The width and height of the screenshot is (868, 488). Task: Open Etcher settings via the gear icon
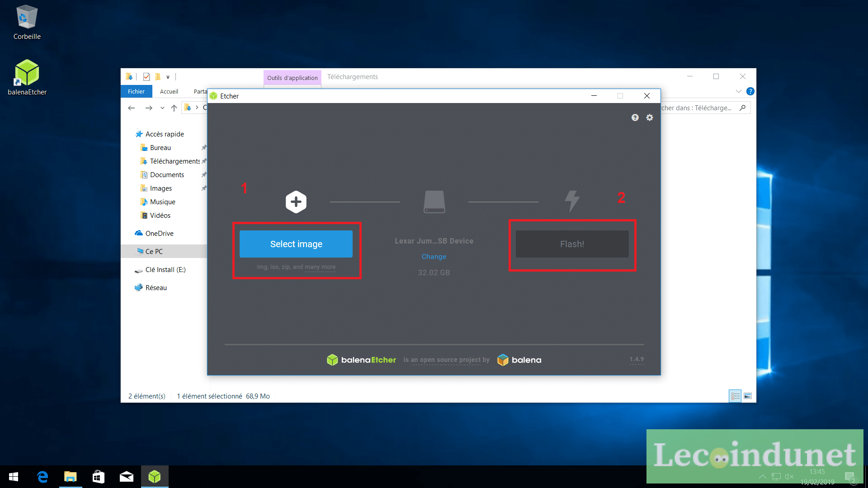pos(650,117)
